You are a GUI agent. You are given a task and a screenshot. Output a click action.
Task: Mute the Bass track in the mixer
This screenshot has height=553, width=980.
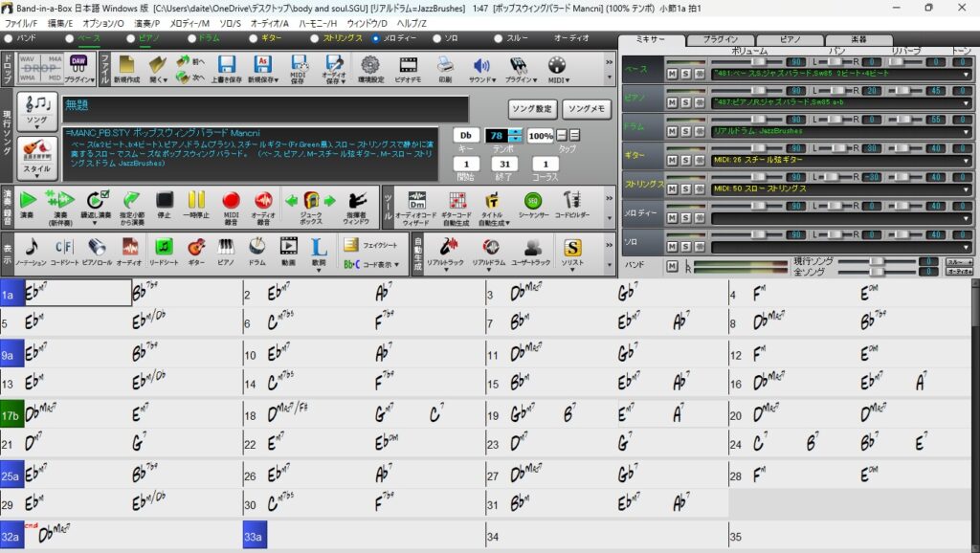point(672,74)
